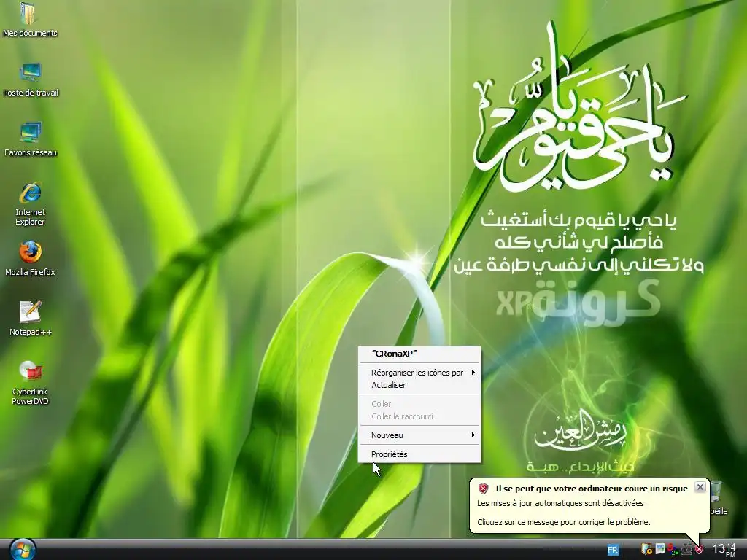Click the window picture tray icon

tap(659, 549)
